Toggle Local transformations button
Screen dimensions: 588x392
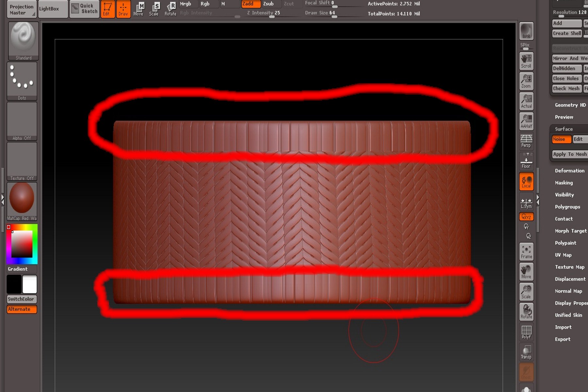pyautogui.click(x=526, y=181)
